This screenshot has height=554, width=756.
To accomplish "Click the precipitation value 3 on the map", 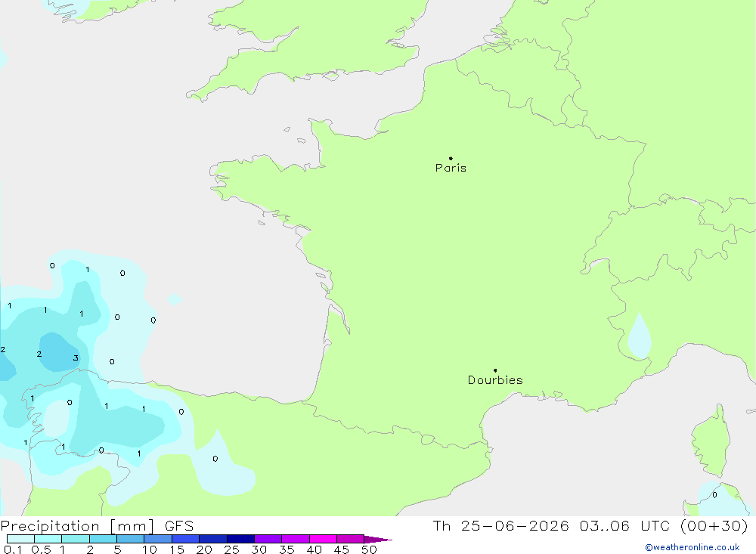I will click(x=76, y=357).
